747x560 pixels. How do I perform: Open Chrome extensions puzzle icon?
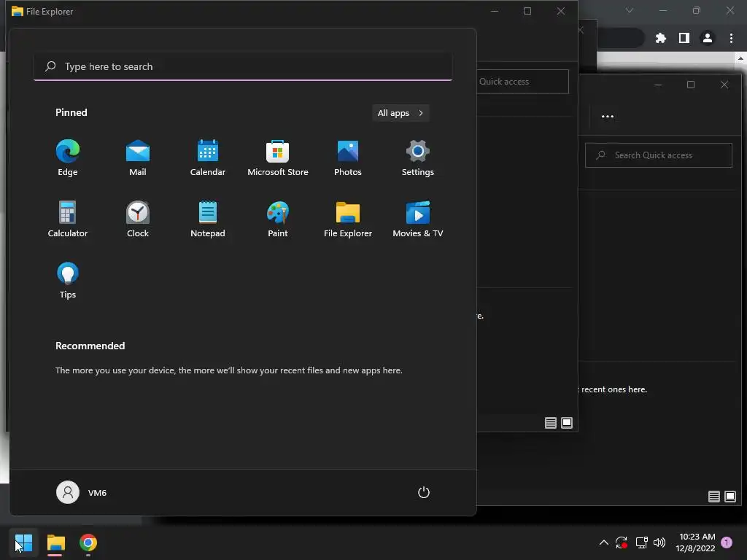tap(661, 38)
